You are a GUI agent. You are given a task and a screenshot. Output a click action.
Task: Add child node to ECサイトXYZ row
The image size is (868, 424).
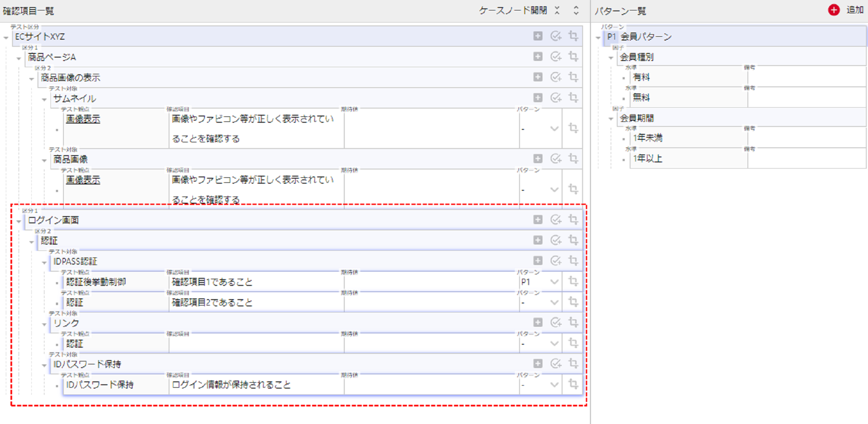click(538, 36)
